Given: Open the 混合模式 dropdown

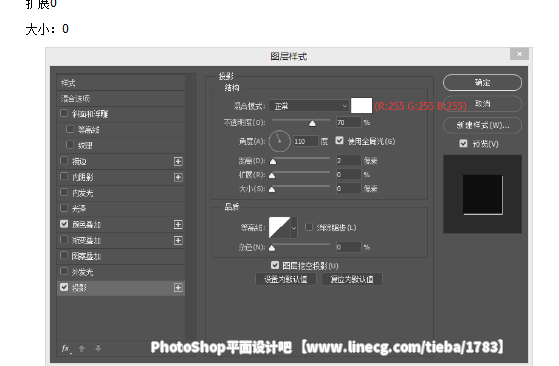Looking at the screenshot, I should tap(309, 106).
